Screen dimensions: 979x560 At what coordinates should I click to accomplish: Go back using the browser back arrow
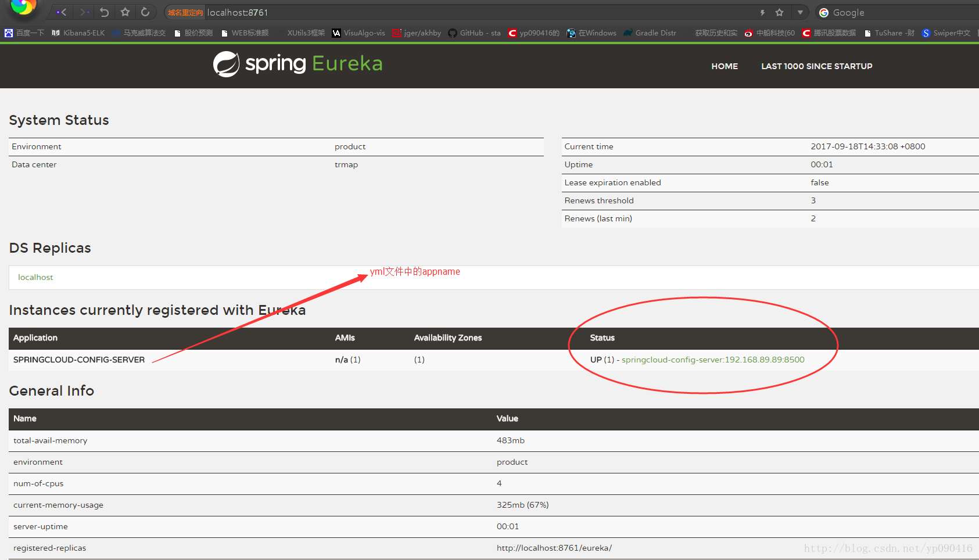(x=62, y=12)
